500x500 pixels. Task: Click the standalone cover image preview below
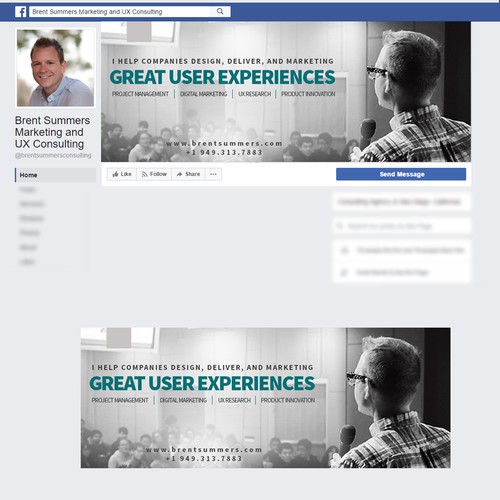pos(266,398)
